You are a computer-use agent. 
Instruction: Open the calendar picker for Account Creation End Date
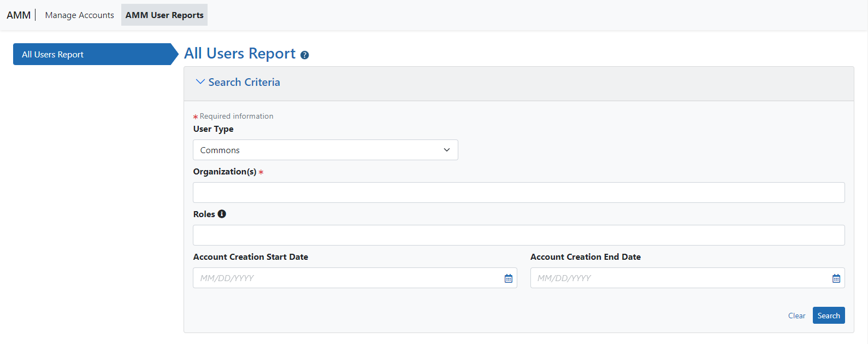tap(836, 278)
